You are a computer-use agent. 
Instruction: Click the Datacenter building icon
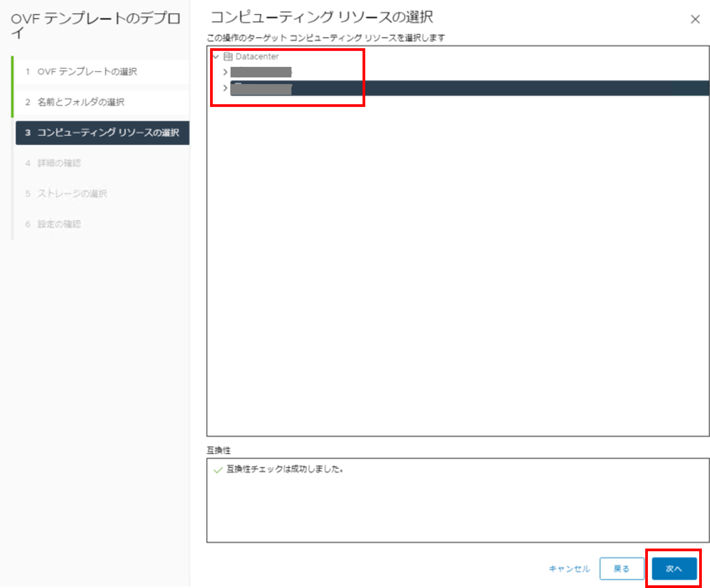[228, 56]
